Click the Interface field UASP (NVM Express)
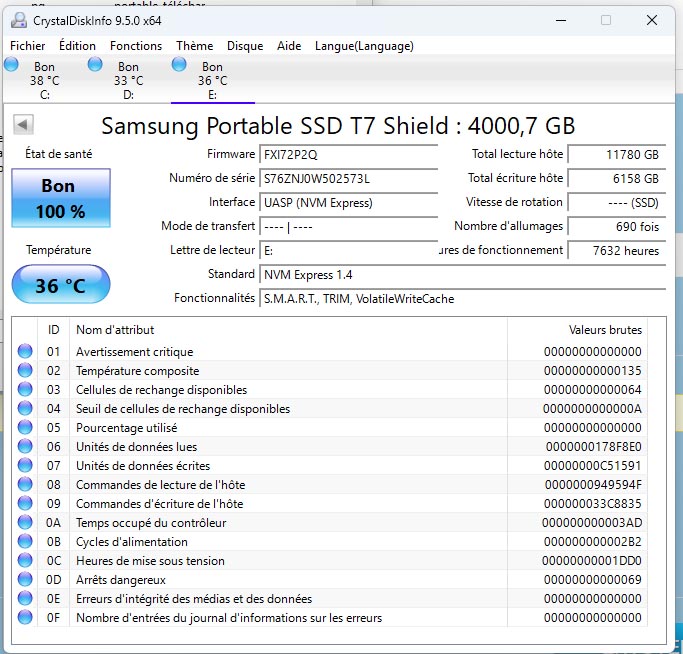683x654 pixels. (348, 202)
